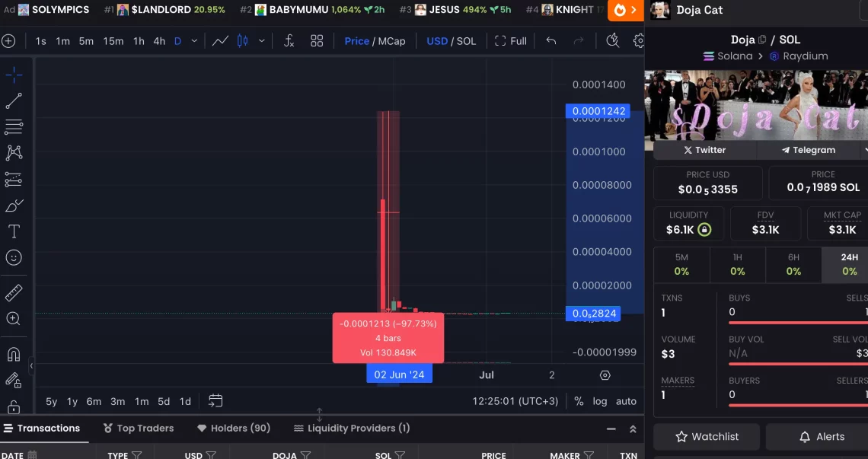
Task: Open chart settings gear in top toolbar
Action: (639, 41)
